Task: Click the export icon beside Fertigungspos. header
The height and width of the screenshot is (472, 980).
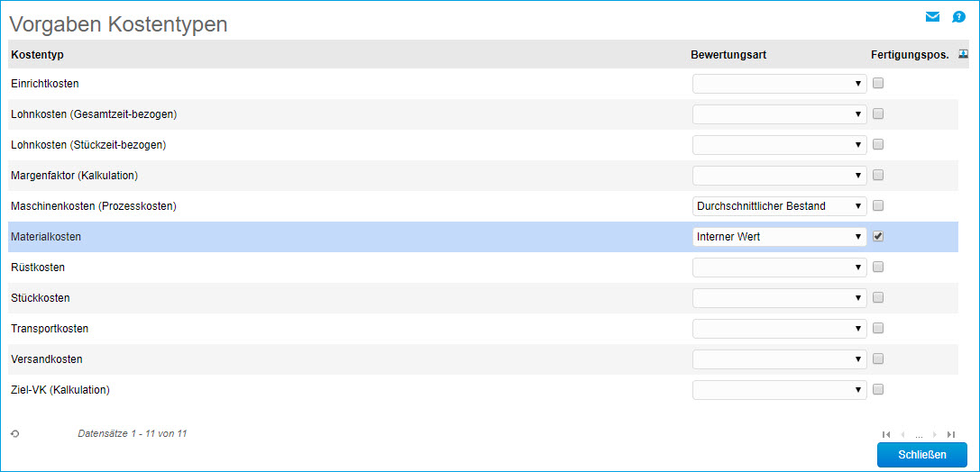Action: point(964,54)
